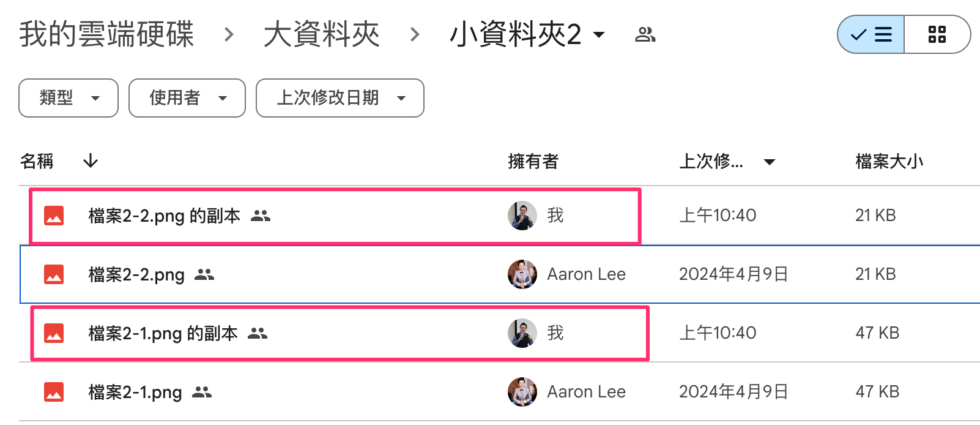This screenshot has width=980, height=425.
Task: Expand the 小資料夾2 folder menu arrow
Action: 600,35
